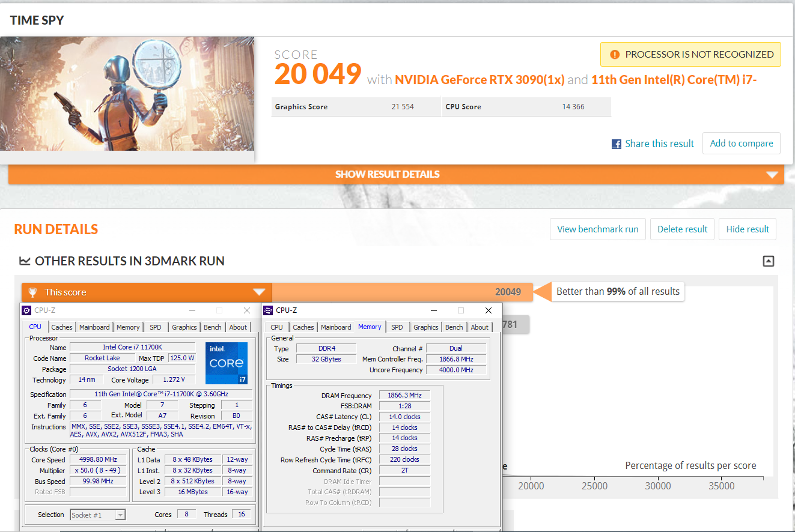This screenshot has width=795, height=532.
Task: Click the Delete result button
Action: click(683, 229)
